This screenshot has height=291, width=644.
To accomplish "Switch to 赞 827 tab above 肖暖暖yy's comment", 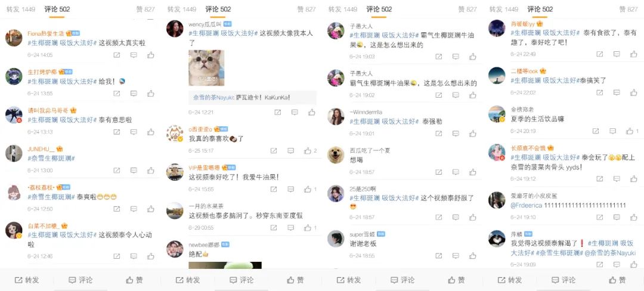I will [628, 9].
